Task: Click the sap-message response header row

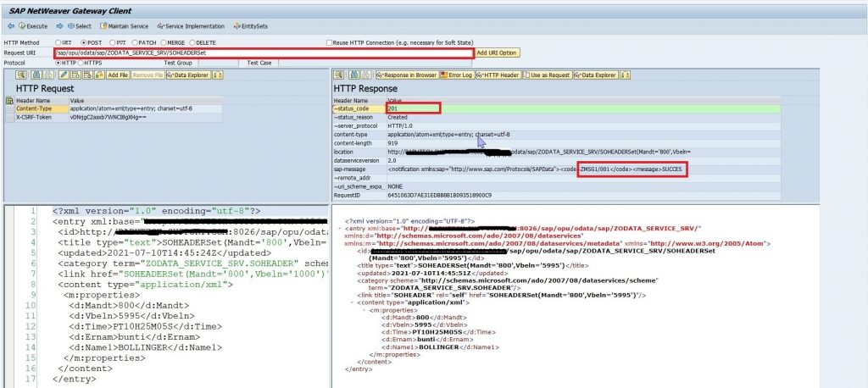Action: pos(556,169)
